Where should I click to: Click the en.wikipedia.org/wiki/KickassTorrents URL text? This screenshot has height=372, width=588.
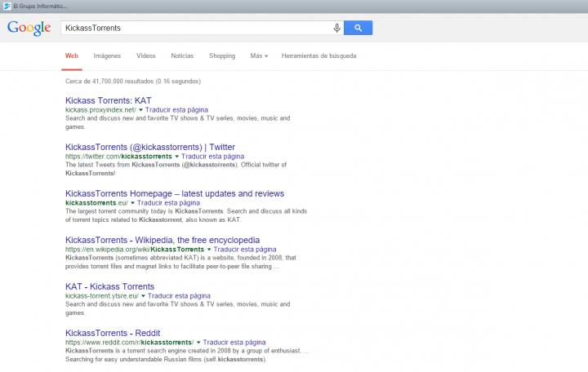click(135, 249)
